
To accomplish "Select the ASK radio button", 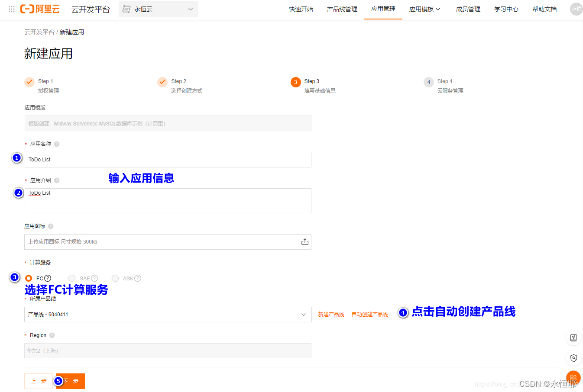I will click(115, 278).
